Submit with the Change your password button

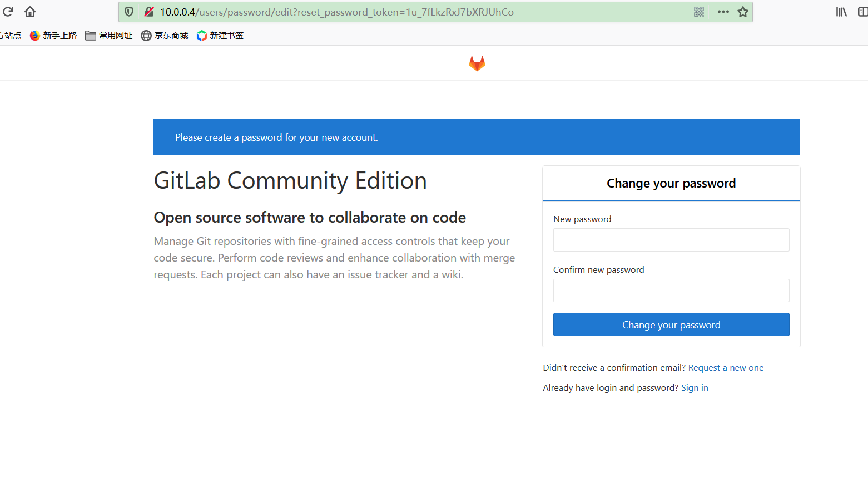pyautogui.click(x=671, y=324)
